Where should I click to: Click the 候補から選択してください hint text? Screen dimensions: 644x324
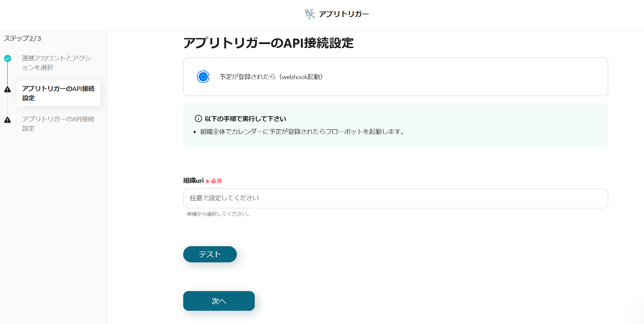[218, 214]
